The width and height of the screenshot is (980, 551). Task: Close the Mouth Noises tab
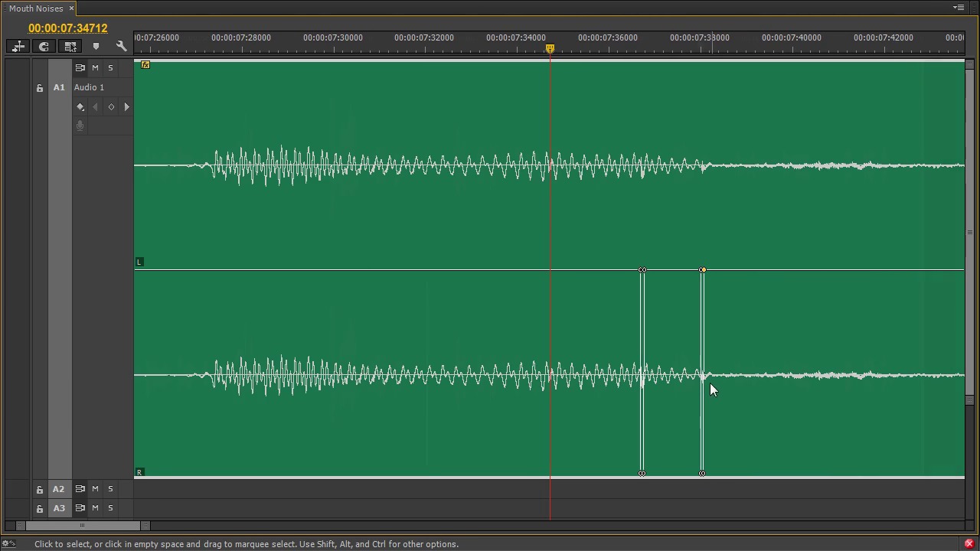(x=71, y=8)
